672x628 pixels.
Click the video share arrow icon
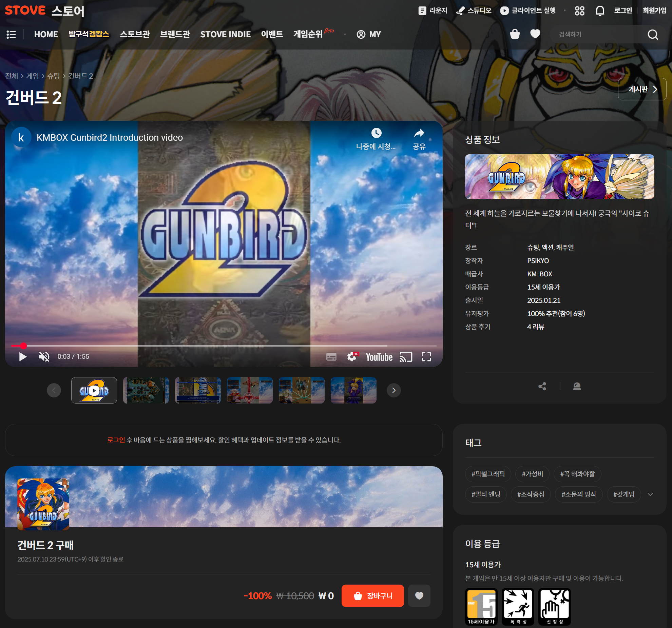[419, 133]
